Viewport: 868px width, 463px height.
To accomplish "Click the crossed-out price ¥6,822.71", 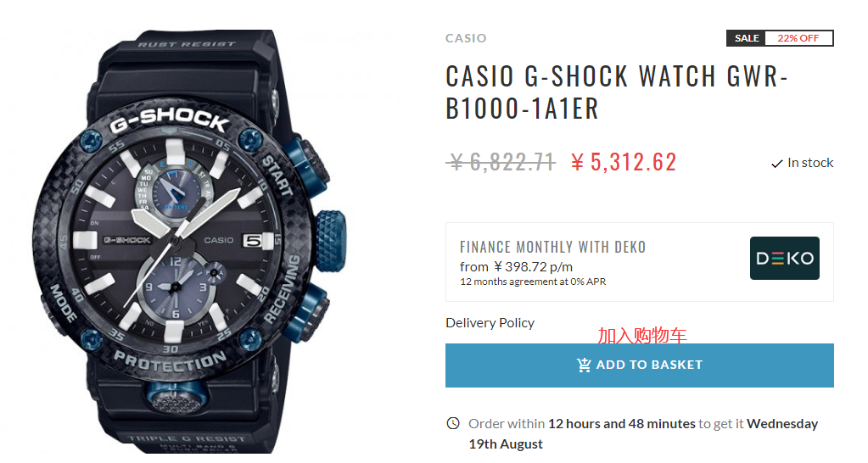I will click(x=501, y=161).
